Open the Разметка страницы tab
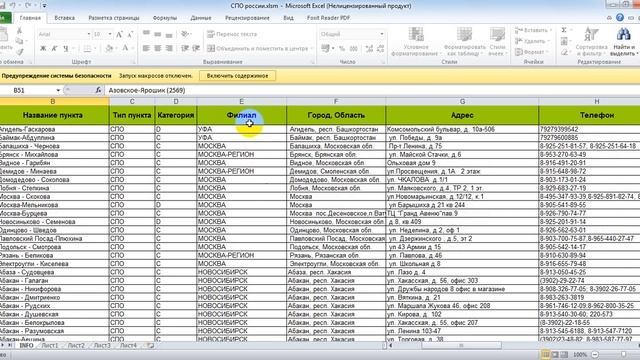Screen dimensions: 640x360 (x=114, y=18)
